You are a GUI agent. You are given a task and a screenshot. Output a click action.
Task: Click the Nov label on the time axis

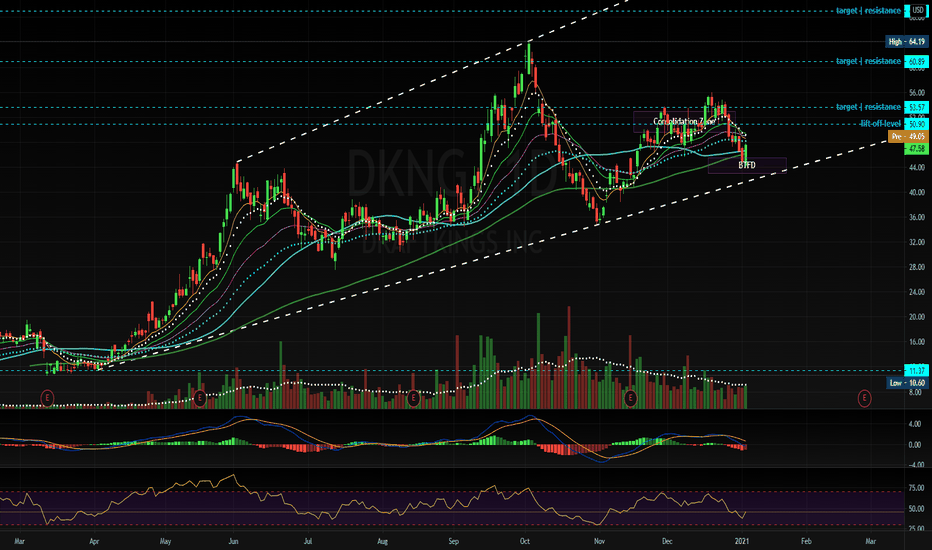pyautogui.click(x=599, y=542)
